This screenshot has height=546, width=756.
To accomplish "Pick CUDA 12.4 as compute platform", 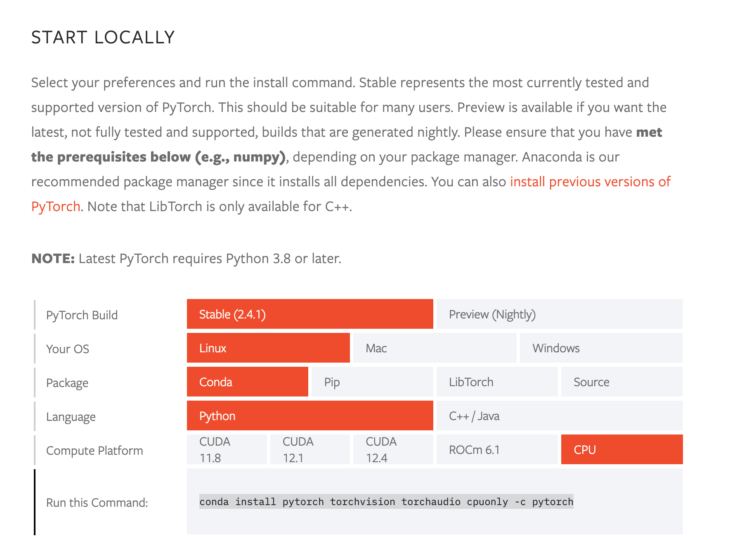I will coord(393,449).
